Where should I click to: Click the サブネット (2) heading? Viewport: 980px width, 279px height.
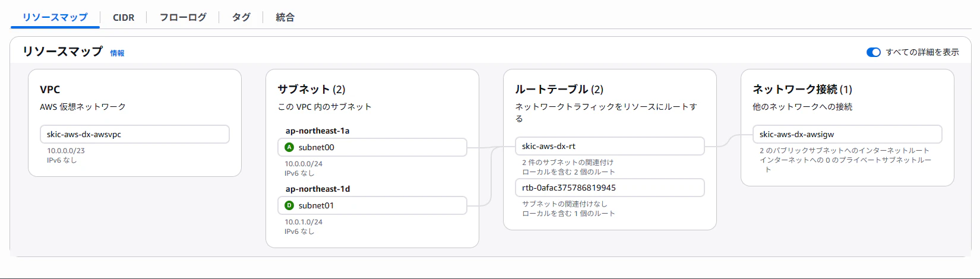click(311, 89)
